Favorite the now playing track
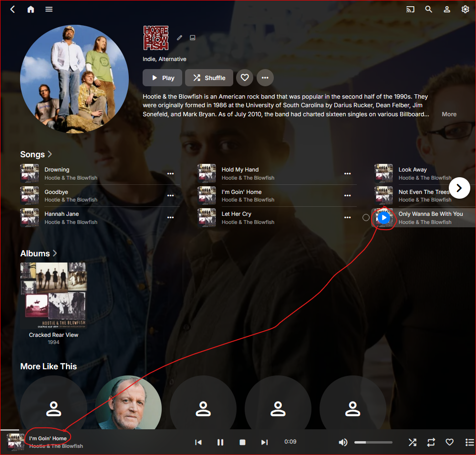This screenshot has height=455, width=476. 450,442
